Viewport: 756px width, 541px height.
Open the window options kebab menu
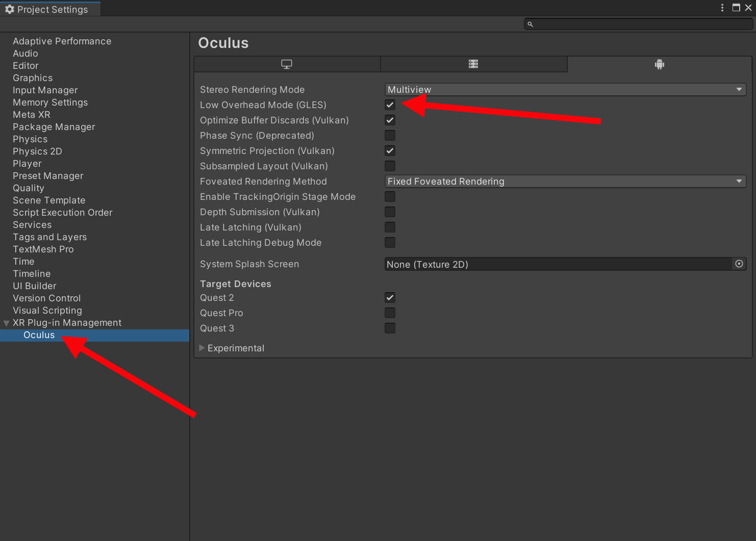coord(722,8)
